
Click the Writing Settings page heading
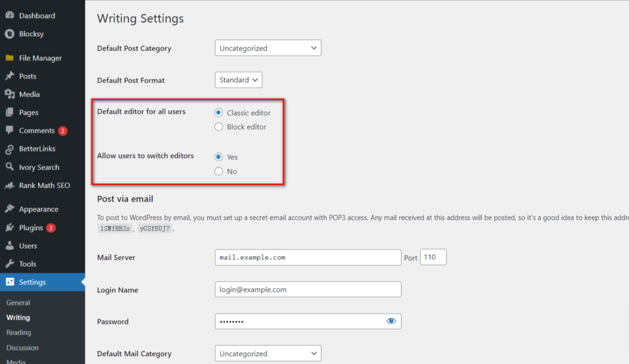click(141, 18)
